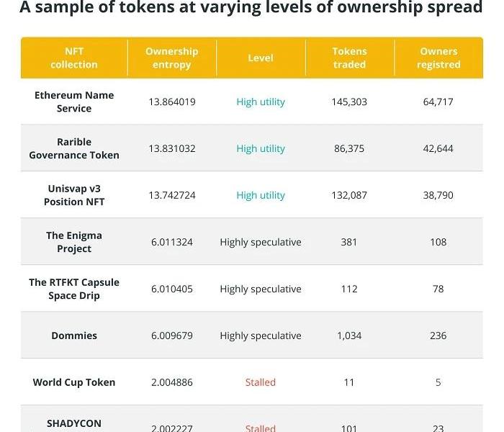504x432 pixels.
Task: Click the ownership spread chart title
Action: click(251, 8)
